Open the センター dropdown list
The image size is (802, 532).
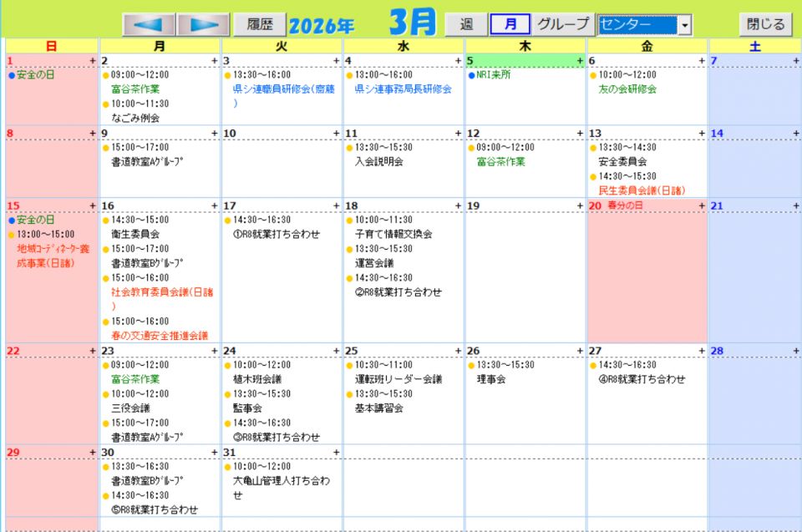[685, 25]
